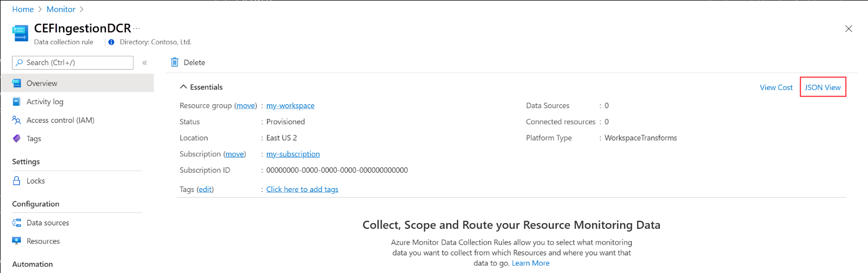Click the directory info icon
Image resolution: width=868 pixels, height=273 pixels.
pos(111,42)
